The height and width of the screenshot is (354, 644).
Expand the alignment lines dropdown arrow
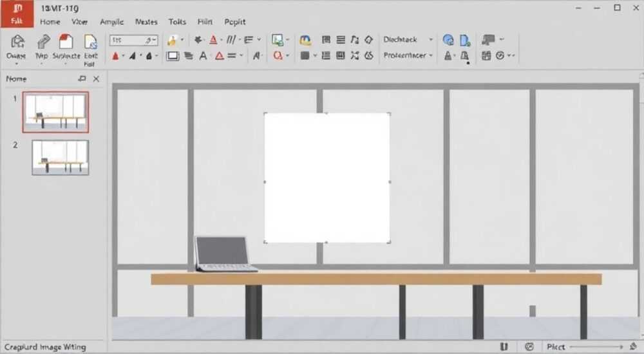pos(259,40)
